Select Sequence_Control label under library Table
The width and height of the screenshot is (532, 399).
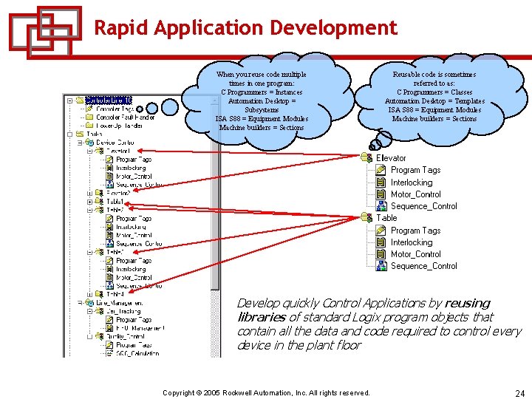(x=424, y=266)
